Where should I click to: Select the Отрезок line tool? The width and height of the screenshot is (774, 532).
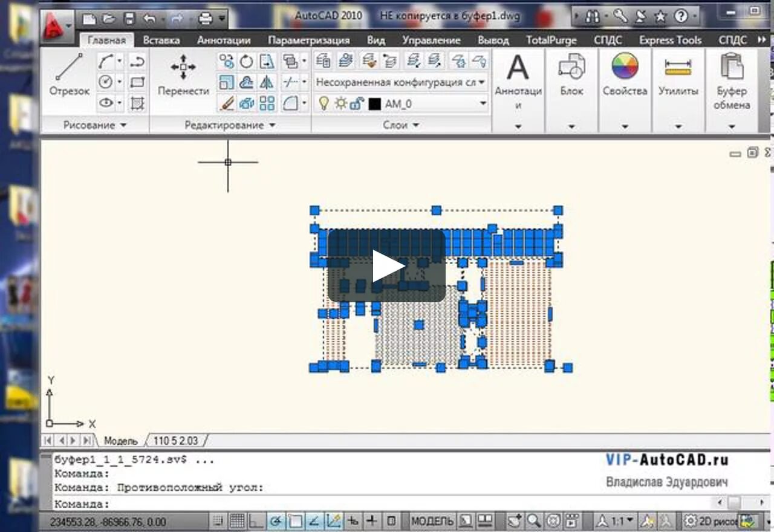(x=69, y=75)
